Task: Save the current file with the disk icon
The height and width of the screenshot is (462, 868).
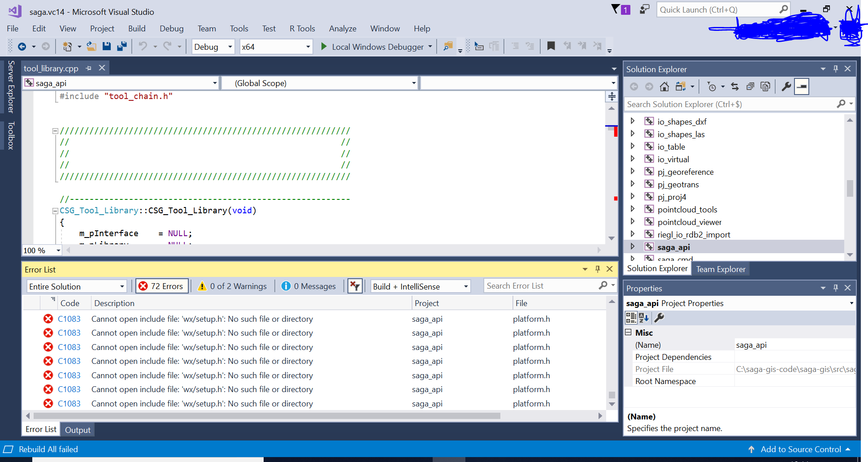Action: (x=107, y=46)
